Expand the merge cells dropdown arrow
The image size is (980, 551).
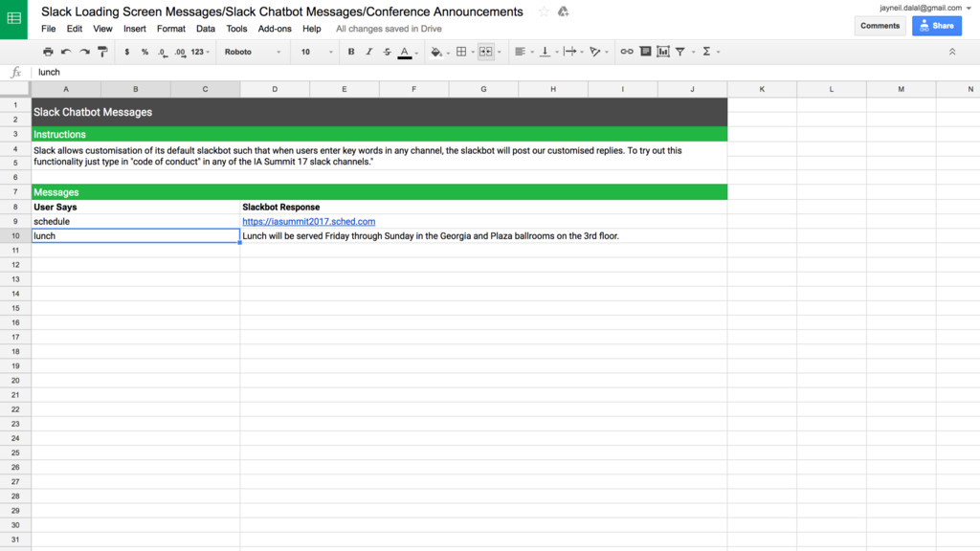pos(499,53)
